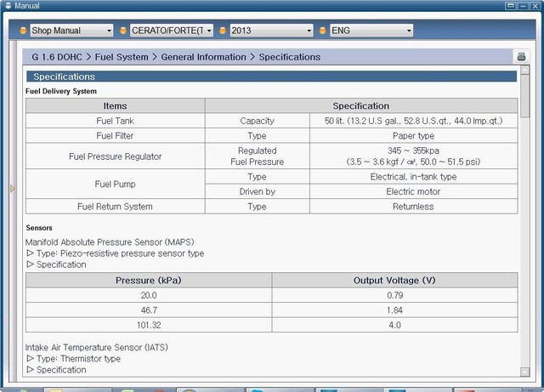The width and height of the screenshot is (544, 392).
Task: Select Specifications at end of breadcrumb
Action: (x=290, y=57)
